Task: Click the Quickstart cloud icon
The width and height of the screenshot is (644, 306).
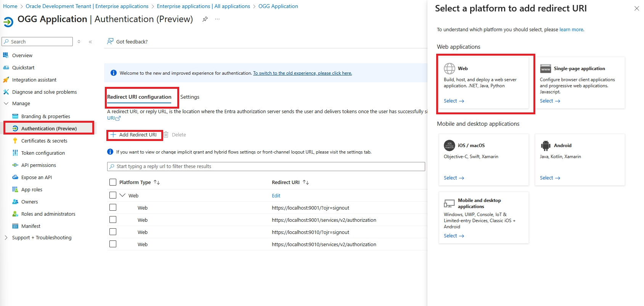Action: [x=6, y=67]
